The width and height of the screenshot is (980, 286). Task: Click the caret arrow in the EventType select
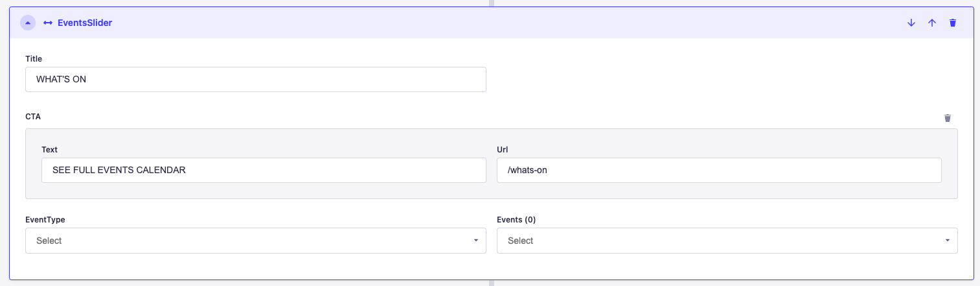475,241
